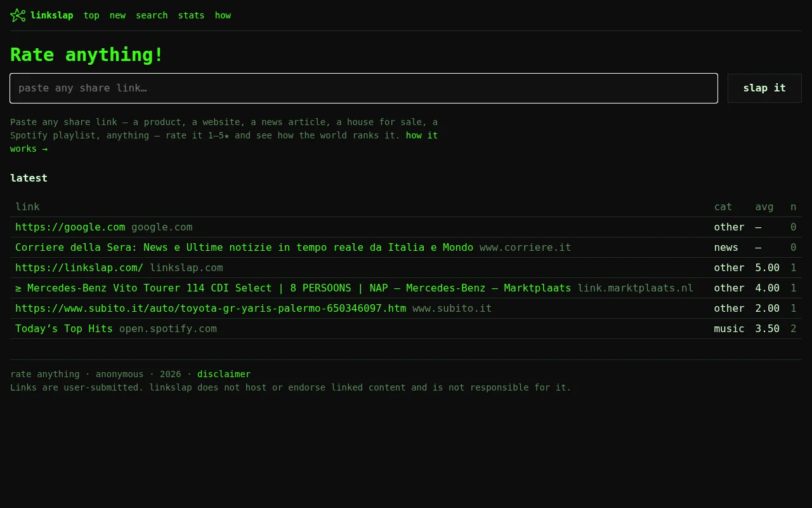Click the www.subito.it domain text

tap(452, 309)
